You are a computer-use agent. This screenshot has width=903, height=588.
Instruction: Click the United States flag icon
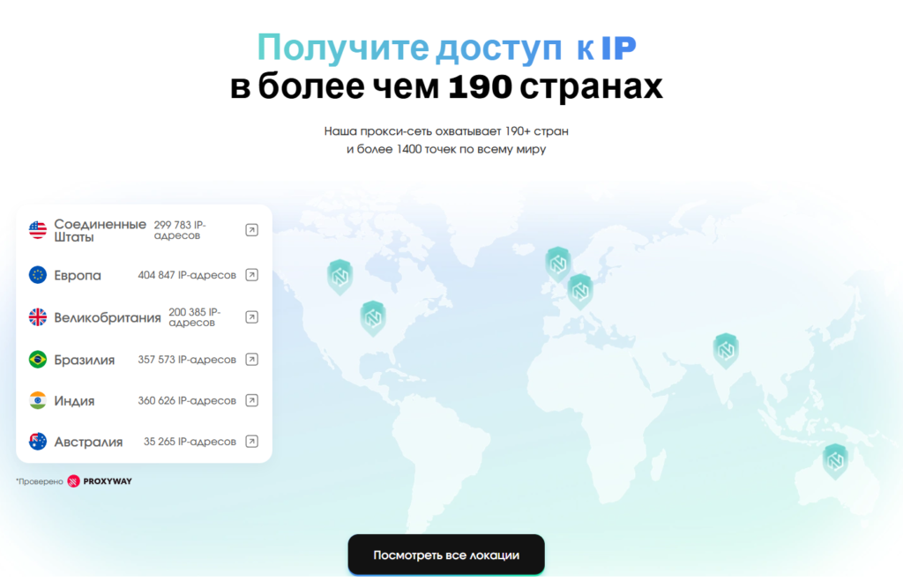(38, 230)
